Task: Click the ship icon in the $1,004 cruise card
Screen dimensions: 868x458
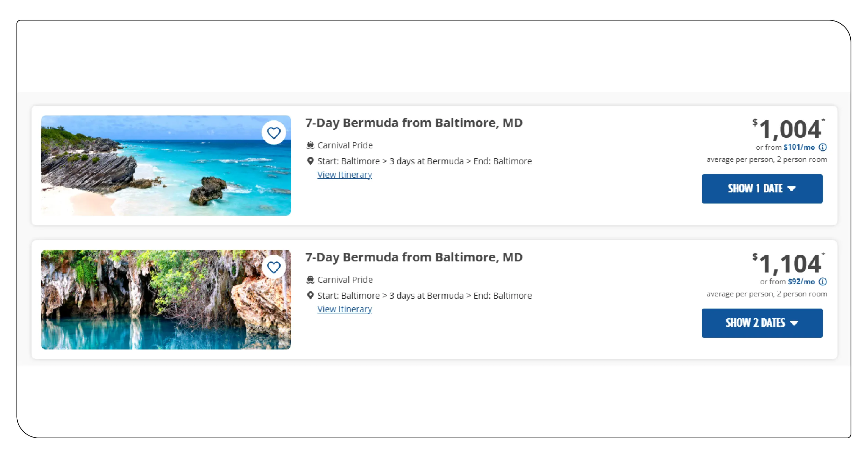Action: pos(310,145)
